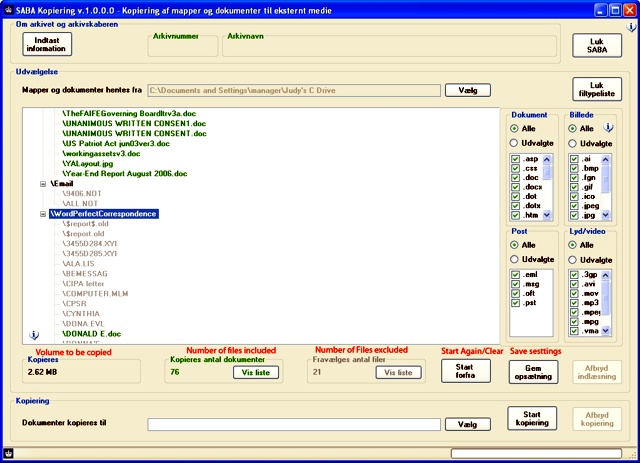The image size is (640, 463).
Task: Click Vælg beside the destination field
Action: pyautogui.click(x=468, y=425)
